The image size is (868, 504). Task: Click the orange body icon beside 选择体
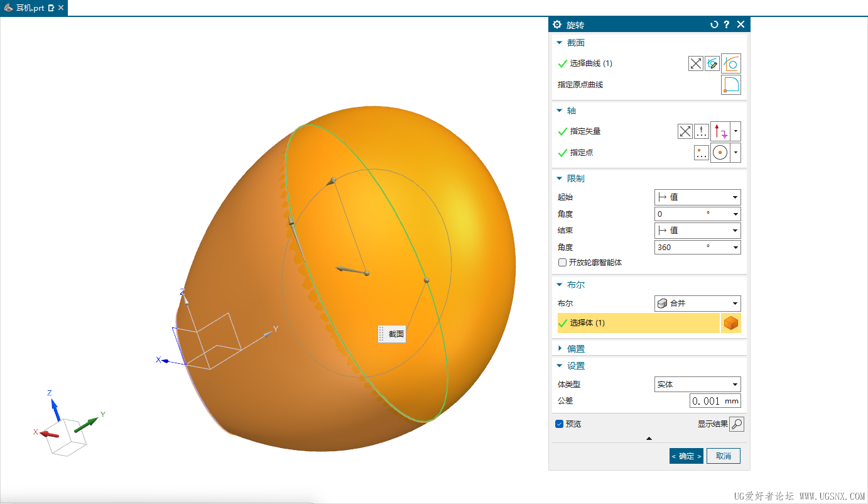[730, 323]
